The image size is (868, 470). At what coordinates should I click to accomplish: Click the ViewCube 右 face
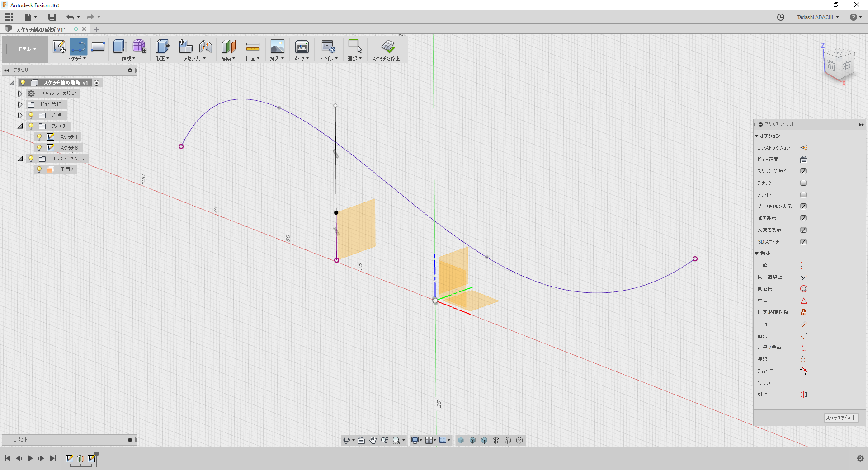pyautogui.click(x=846, y=66)
